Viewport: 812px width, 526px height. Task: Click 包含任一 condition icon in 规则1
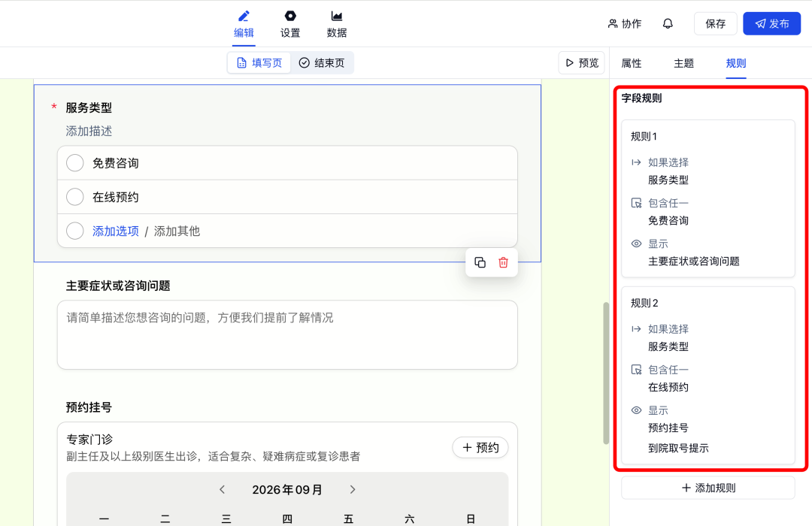point(637,203)
